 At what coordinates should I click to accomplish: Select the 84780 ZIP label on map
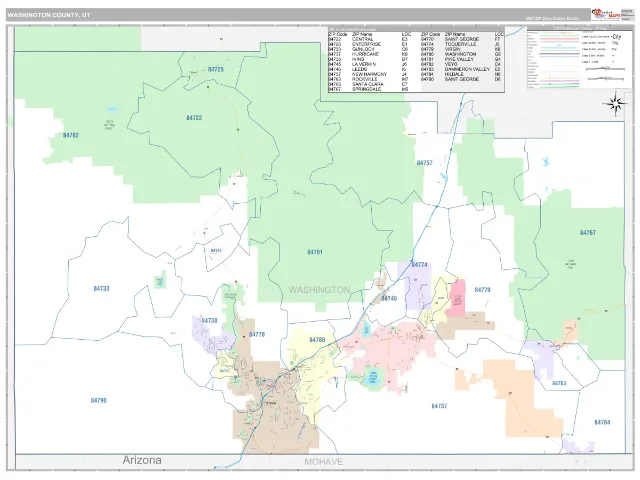317,340
